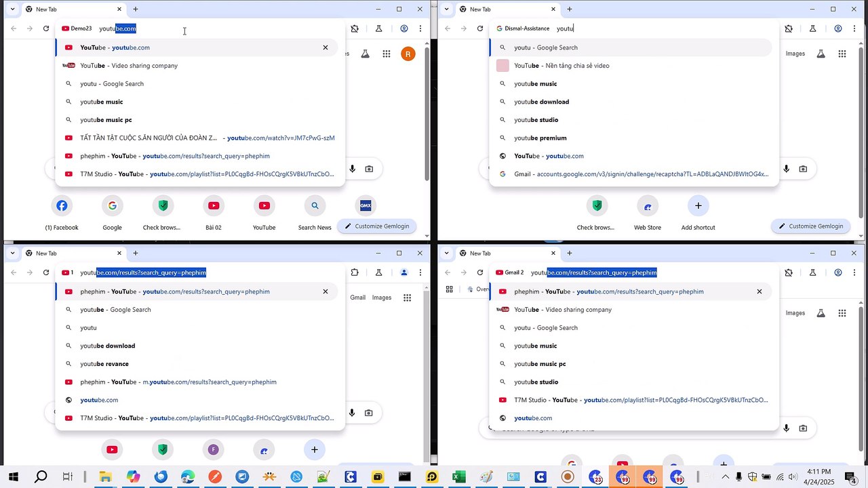
Task: Open the 'Web Store' shortcut tile
Action: tap(648, 213)
